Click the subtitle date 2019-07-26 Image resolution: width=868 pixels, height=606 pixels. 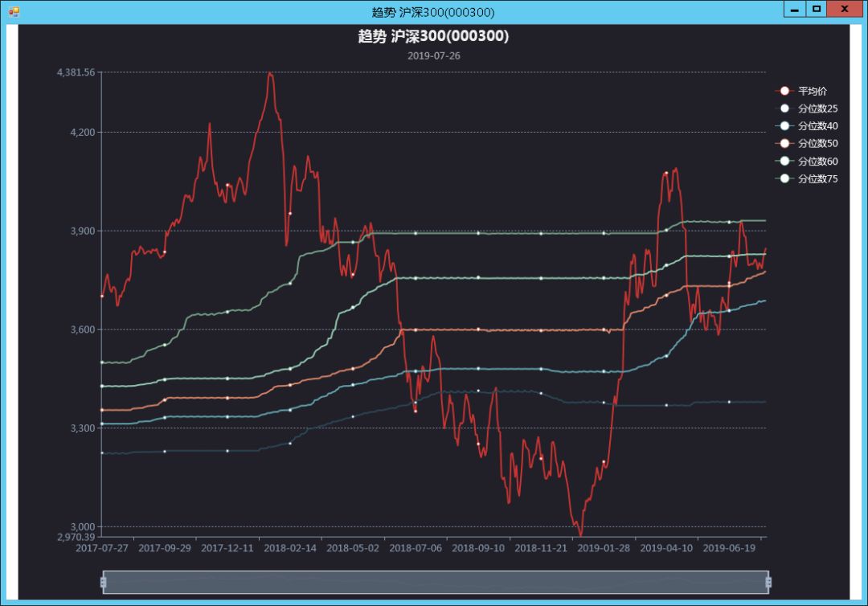(433, 56)
